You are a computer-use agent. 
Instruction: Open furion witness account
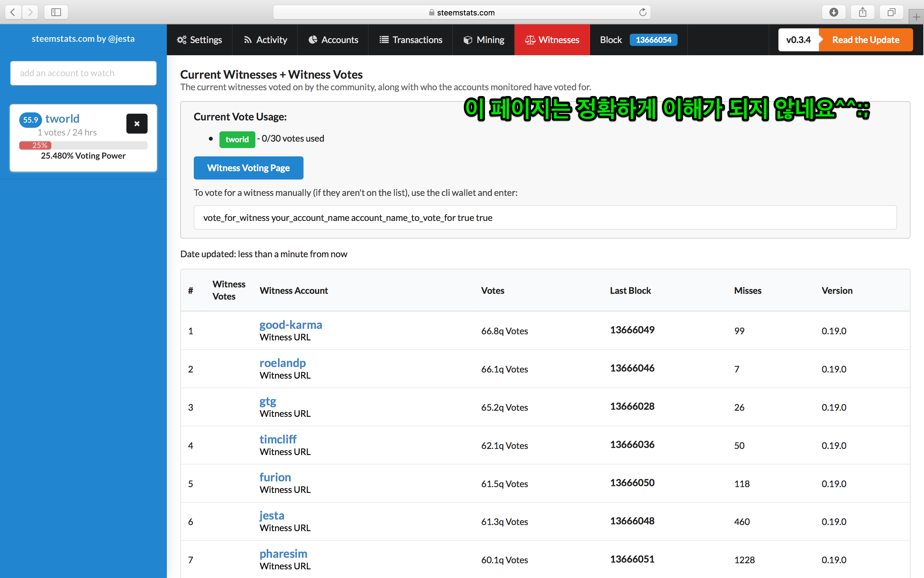(275, 477)
